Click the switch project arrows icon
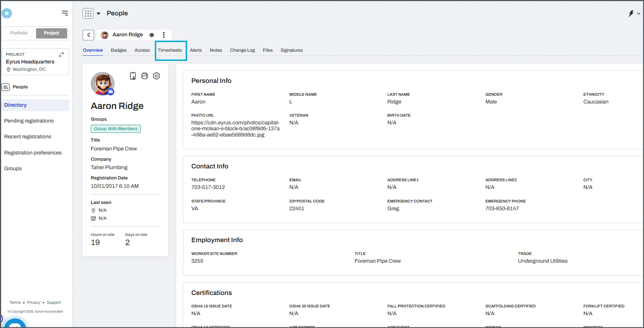The width and height of the screenshot is (644, 328). 61,54
